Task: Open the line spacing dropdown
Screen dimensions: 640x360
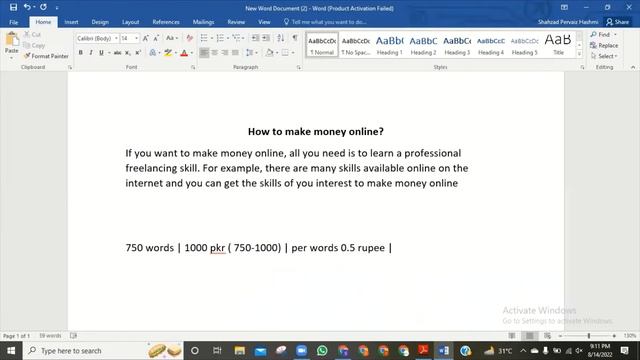Action: pyautogui.click(x=251, y=53)
